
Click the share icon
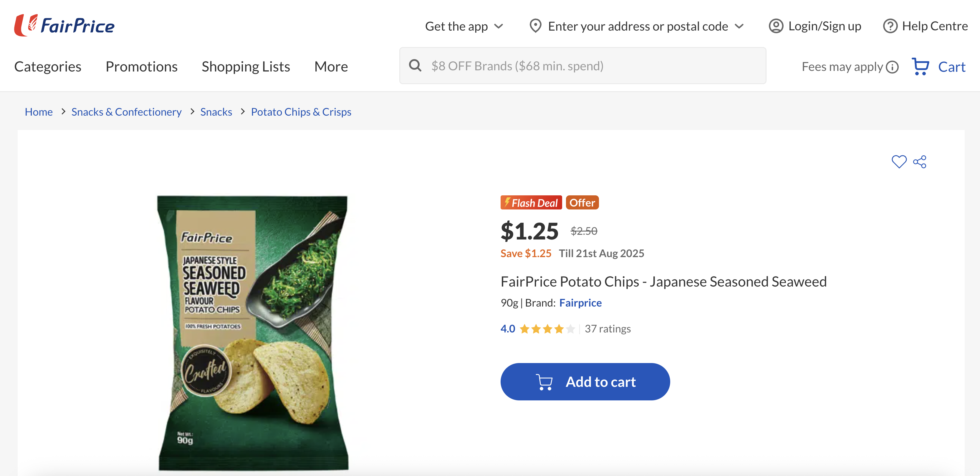(920, 162)
